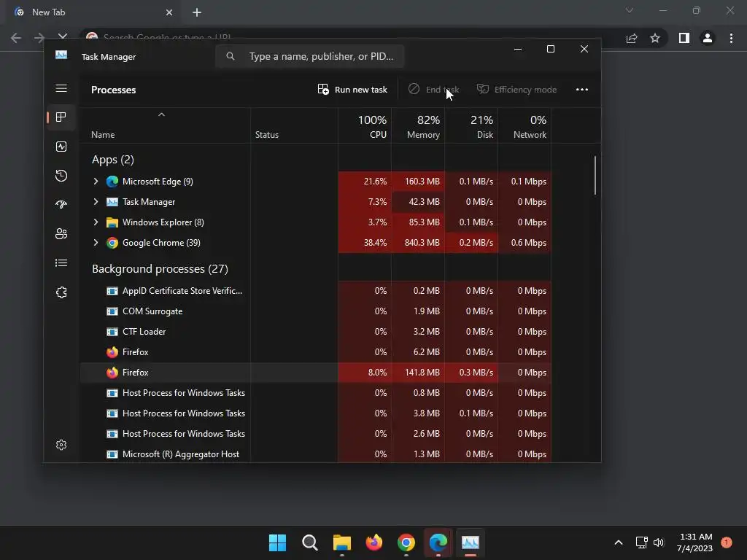Click Background processes (27) group heading
The image size is (747, 560).
160,269
